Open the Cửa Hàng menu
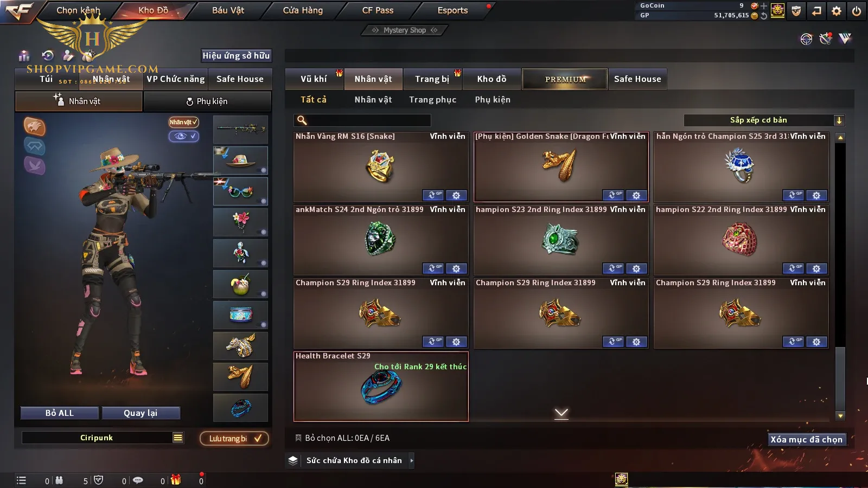868x488 pixels. pyautogui.click(x=303, y=10)
